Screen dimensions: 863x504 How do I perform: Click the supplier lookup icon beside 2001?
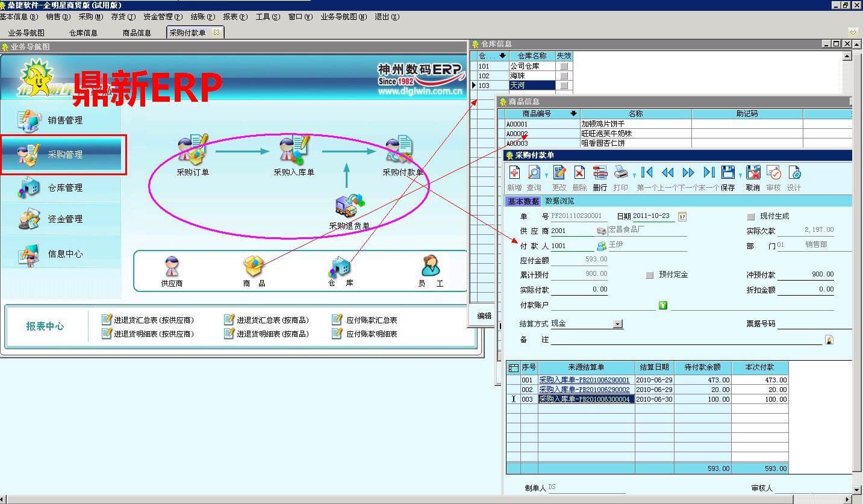(601, 231)
